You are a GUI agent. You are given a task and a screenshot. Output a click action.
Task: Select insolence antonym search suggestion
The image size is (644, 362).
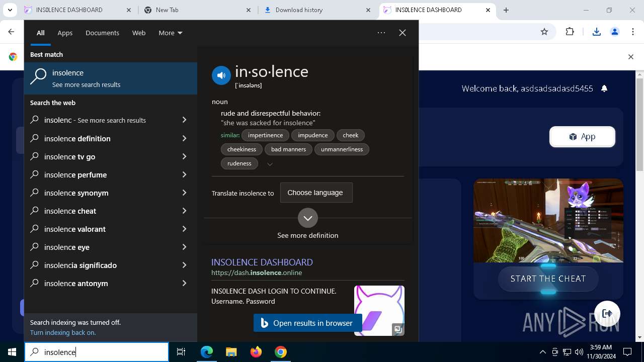tap(111, 283)
